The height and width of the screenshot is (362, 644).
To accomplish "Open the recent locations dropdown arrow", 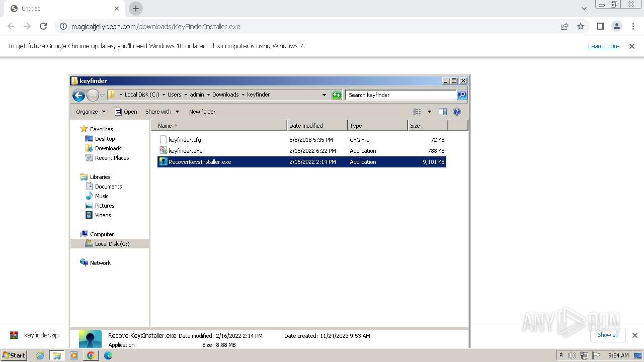I will click(102, 95).
